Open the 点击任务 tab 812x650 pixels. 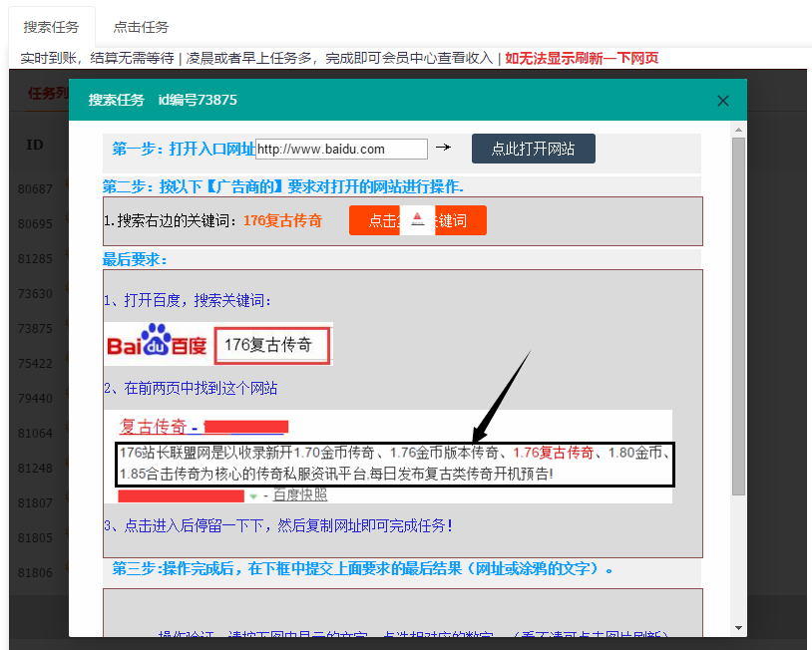(141, 27)
